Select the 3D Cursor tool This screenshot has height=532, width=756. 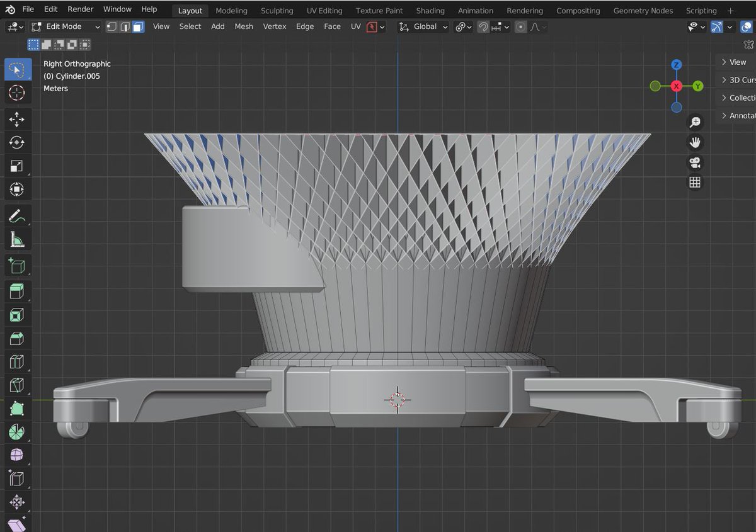click(18, 93)
